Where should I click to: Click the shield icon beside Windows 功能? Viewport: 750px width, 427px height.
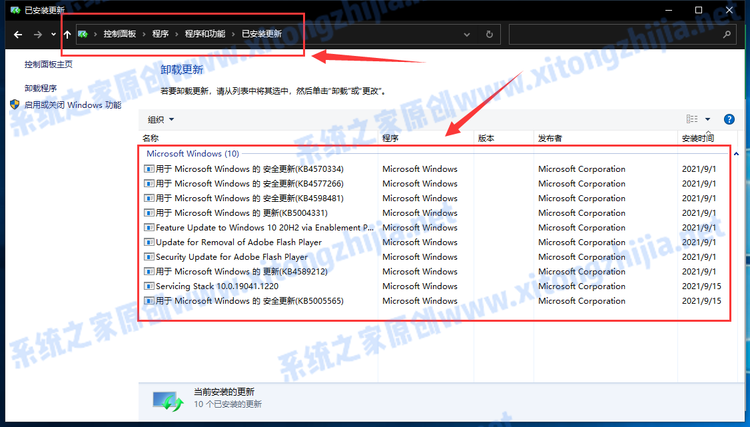click(15, 104)
